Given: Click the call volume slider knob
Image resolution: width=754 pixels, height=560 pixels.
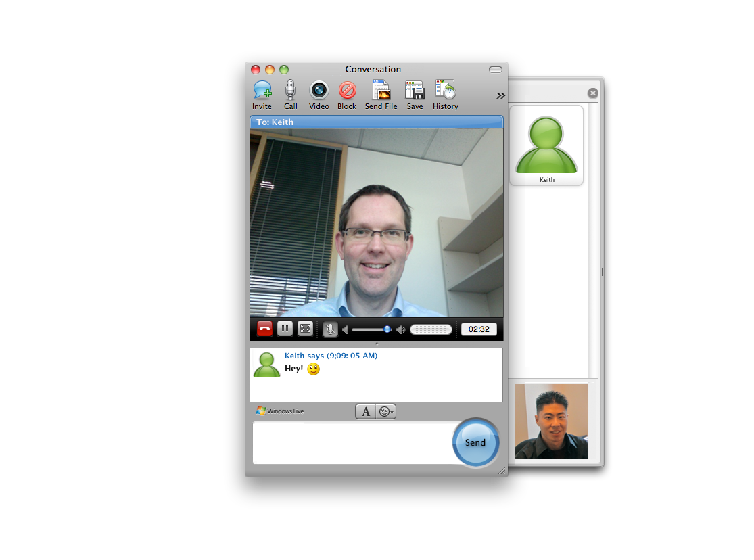Looking at the screenshot, I should [387, 329].
